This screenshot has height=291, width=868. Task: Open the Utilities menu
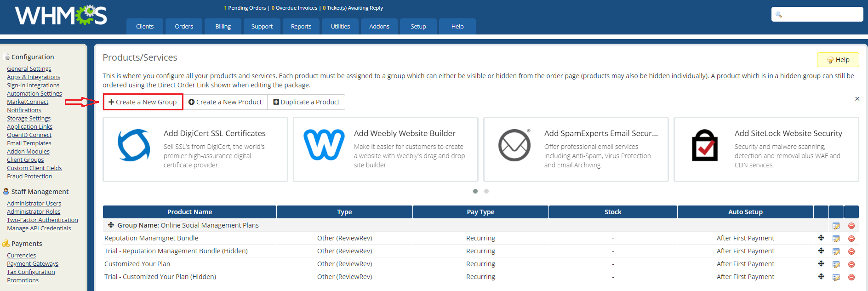(340, 26)
